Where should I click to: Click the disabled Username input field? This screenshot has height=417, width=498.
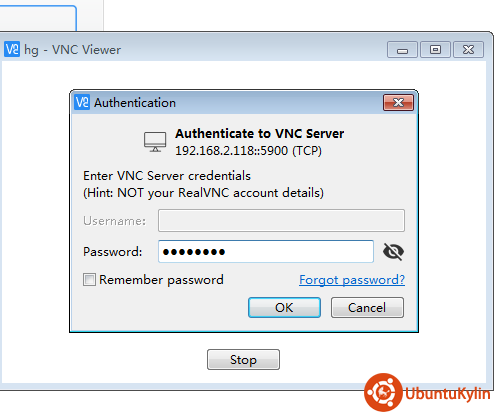coord(281,220)
